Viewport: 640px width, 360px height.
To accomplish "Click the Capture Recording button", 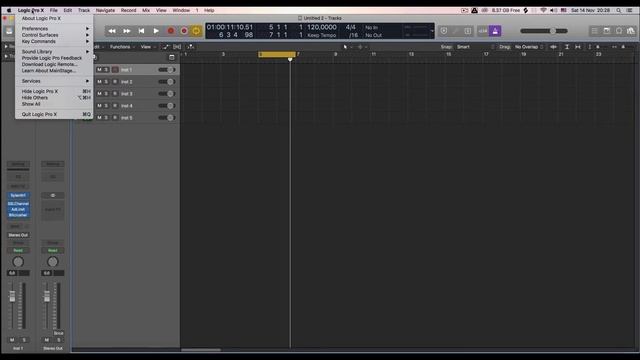I will [184, 31].
